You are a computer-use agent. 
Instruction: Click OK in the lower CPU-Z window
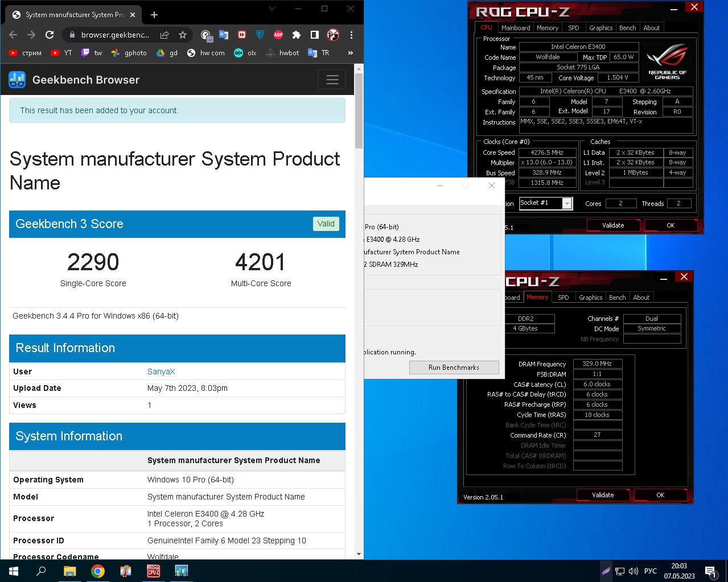(x=660, y=495)
